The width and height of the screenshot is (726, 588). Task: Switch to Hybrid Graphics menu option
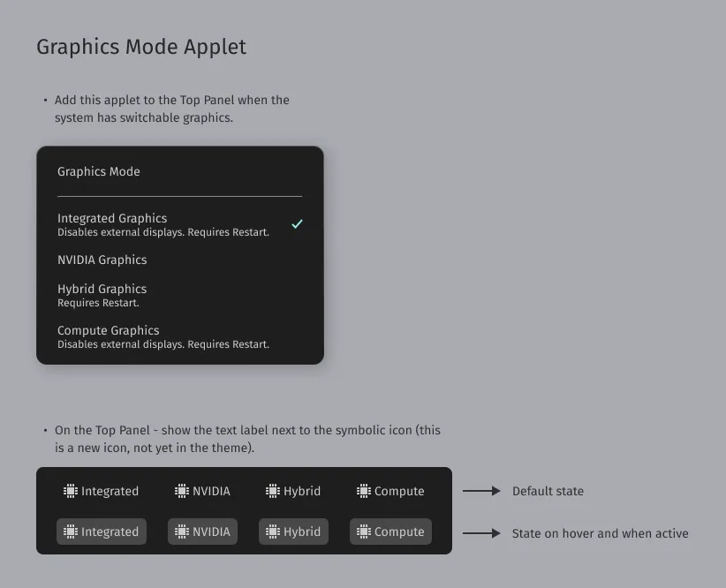[102, 290]
